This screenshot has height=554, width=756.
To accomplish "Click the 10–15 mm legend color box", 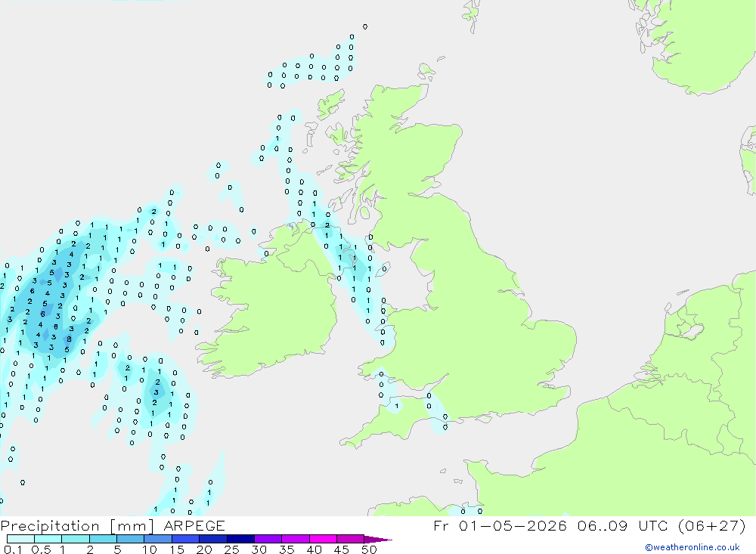I will pyautogui.click(x=158, y=539).
